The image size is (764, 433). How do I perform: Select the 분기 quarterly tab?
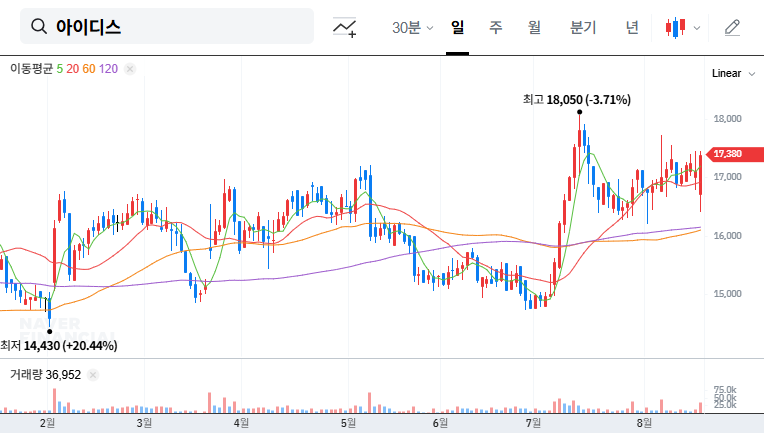[582, 28]
